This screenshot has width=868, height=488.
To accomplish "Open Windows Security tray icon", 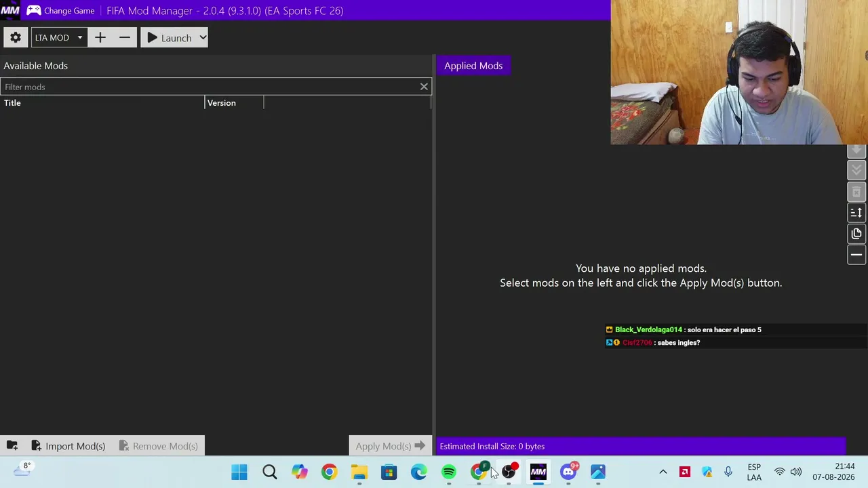I will click(707, 472).
